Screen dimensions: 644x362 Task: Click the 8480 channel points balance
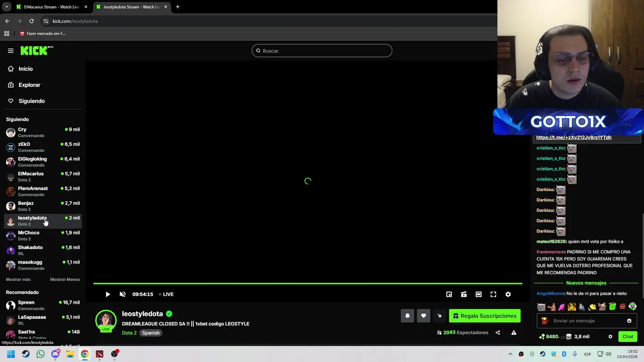(x=548, y=336)
